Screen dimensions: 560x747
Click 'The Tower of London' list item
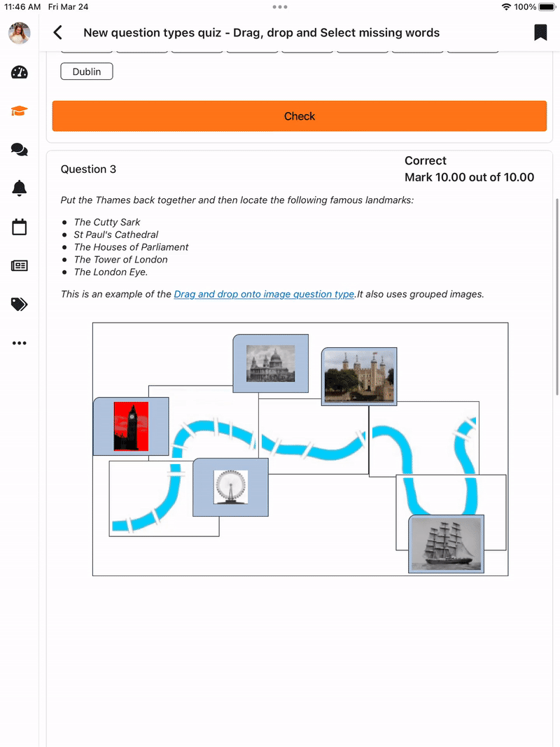pos(120,259)
